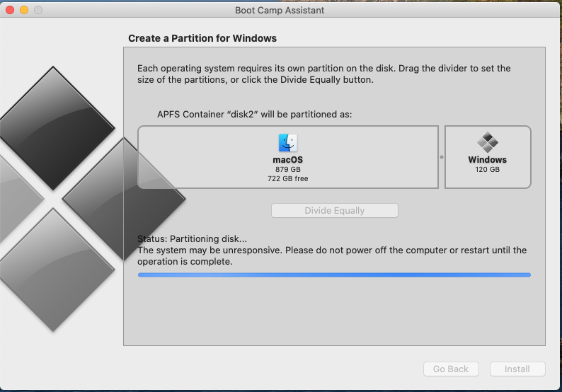562x392 pixels.
Task: Click the "879 GB" macOS size text
Action: (x=288, y=169)
